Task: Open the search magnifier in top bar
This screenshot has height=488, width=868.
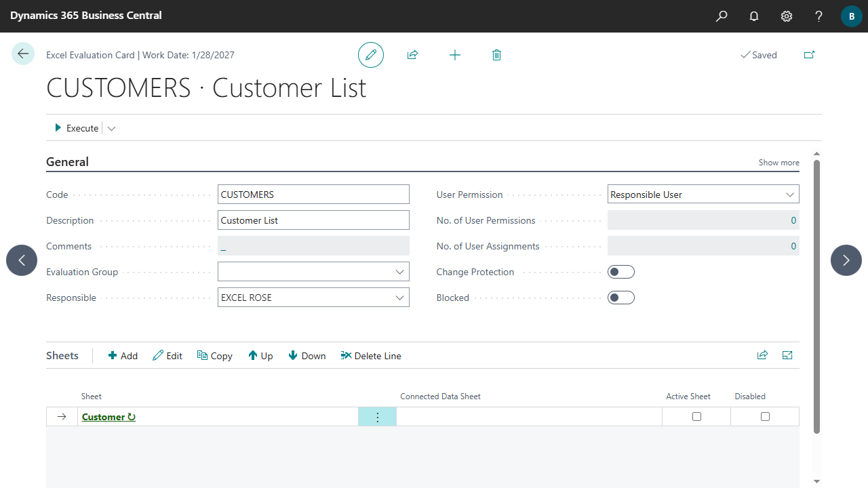Action: pyautogui.click(x=722, y=16)
